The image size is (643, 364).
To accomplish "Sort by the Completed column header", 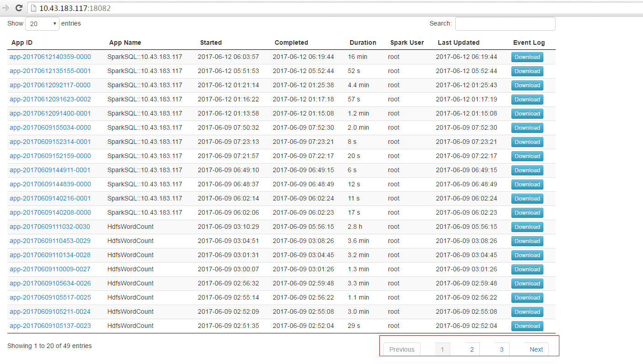I will point(291,42).
